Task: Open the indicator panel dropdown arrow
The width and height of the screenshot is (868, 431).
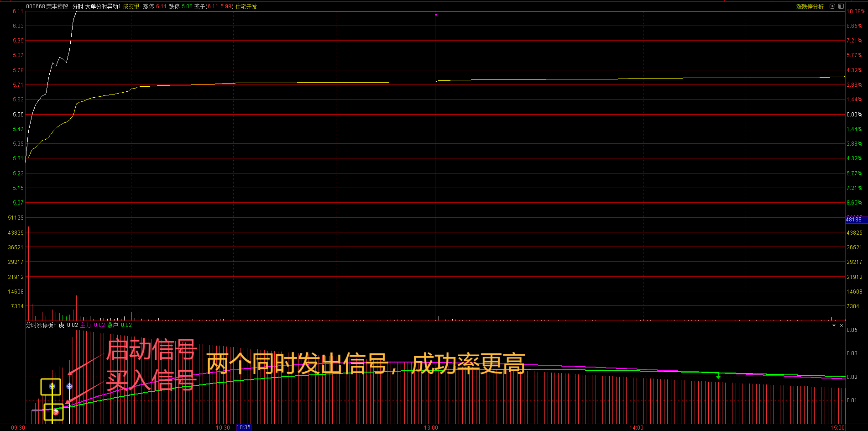Action: click(834, 326)
